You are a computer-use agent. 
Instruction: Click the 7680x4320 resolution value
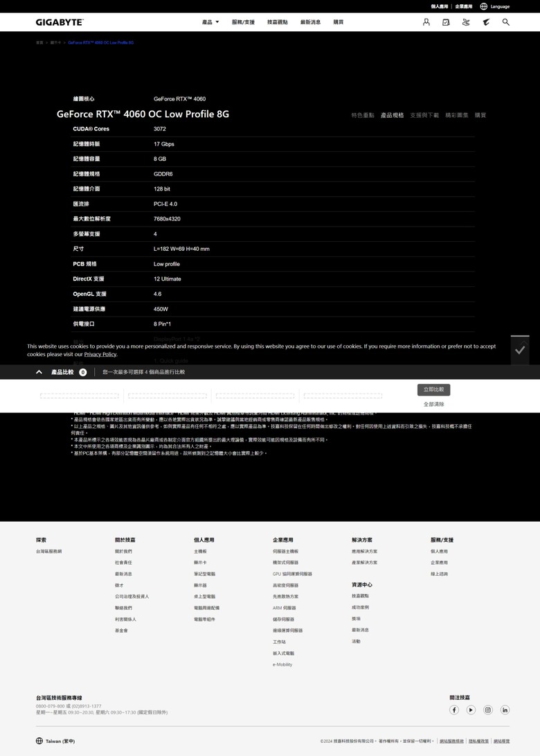[x=167, y=219]
